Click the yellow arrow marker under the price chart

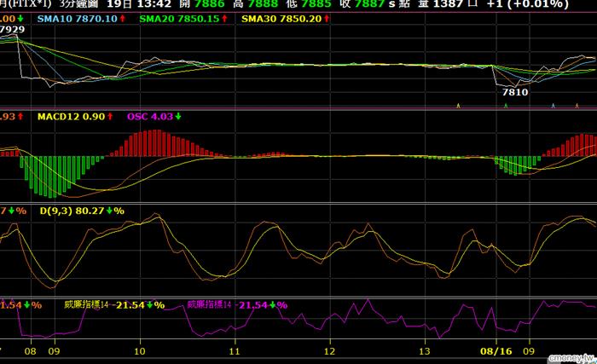click(459, 106)
